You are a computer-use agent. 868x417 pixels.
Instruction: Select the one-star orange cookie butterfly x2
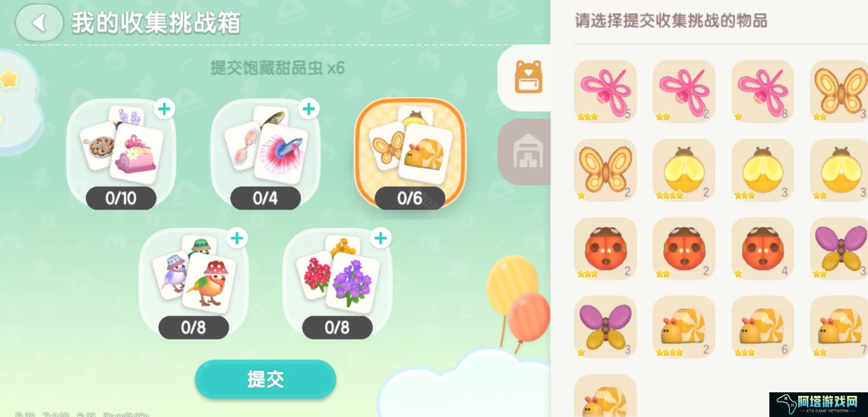pos(605,170)
